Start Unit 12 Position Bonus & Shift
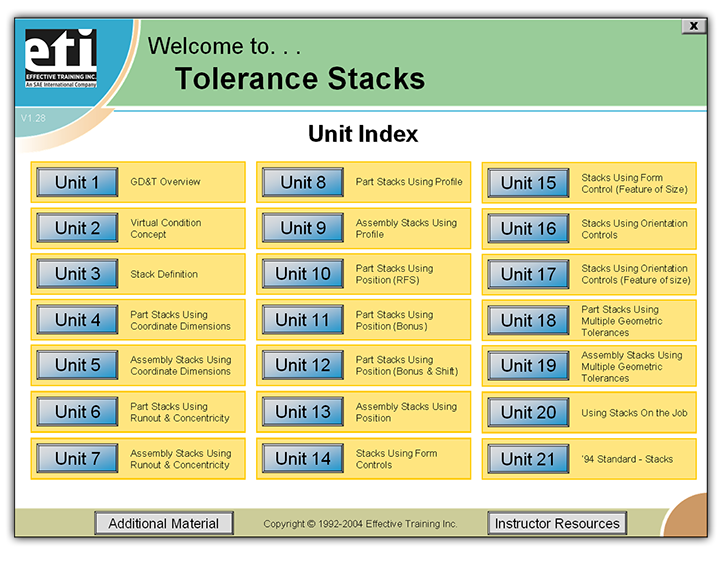 pos(303,366)
